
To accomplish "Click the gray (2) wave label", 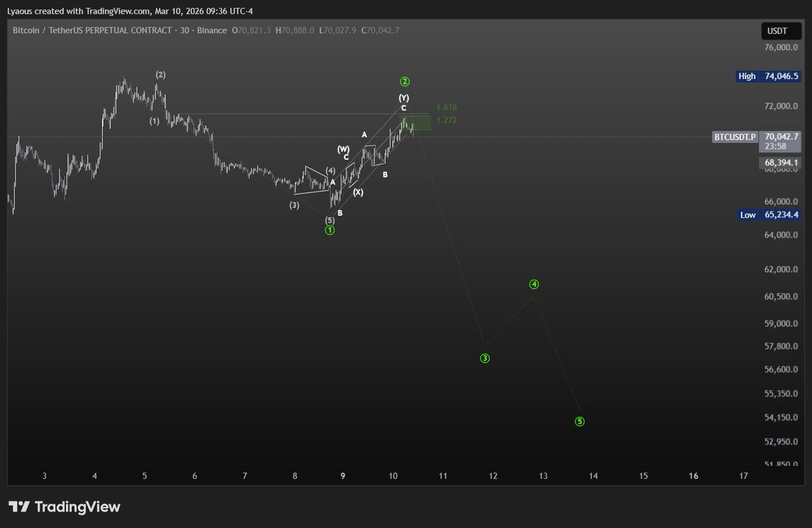I will point(160,74).
